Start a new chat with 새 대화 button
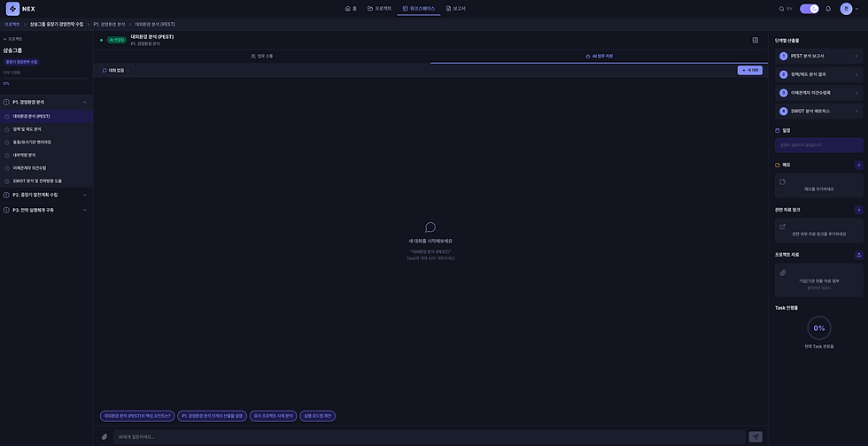The width and height of the screenshot is (868, 446). click(750, 70)
